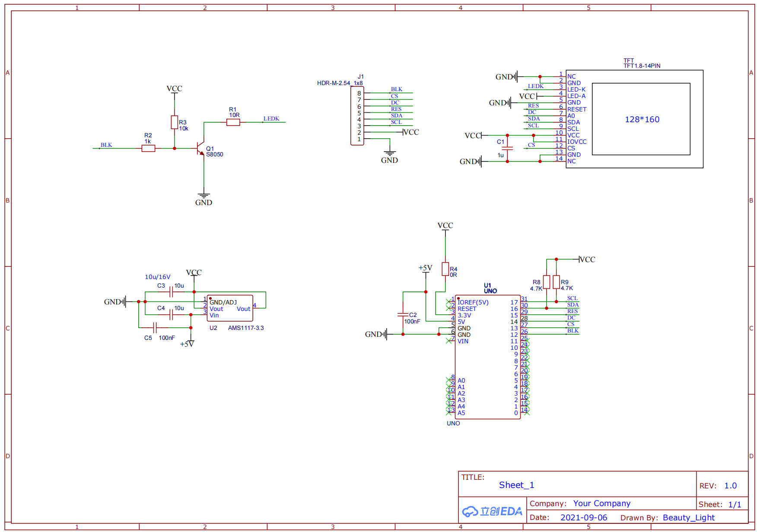Click the IOVCC pin name on TFT

[x=577, y=142]
